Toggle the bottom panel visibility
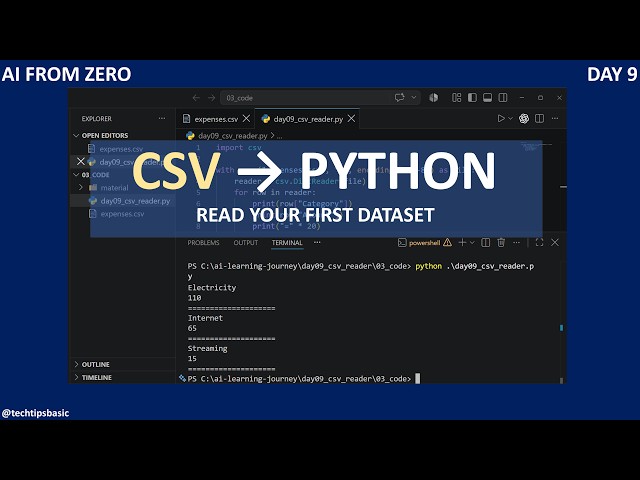 point(487,98)
